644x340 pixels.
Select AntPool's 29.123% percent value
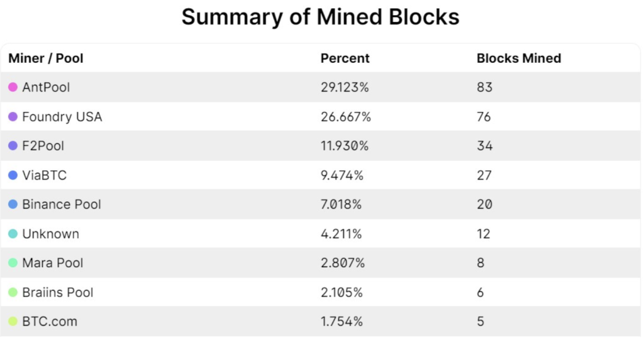[x=345, y=87]
